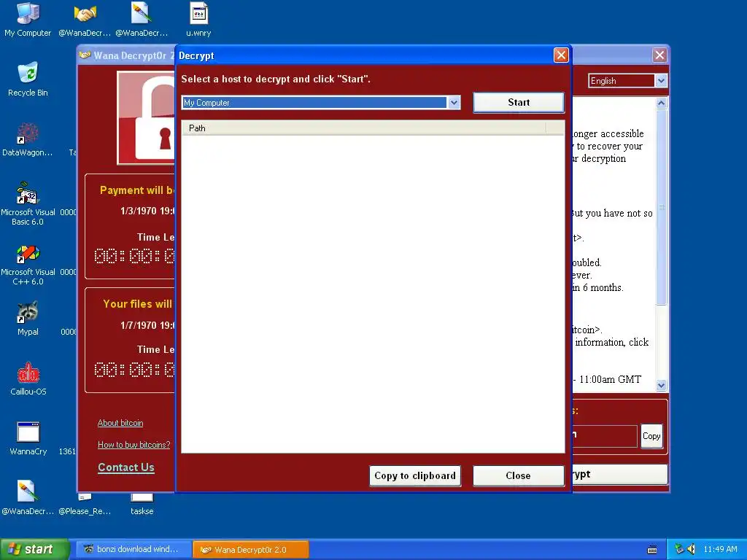Screen dimensions: 747x560
Task: Click the My Computer host combo box
Action: coord(321,102)
